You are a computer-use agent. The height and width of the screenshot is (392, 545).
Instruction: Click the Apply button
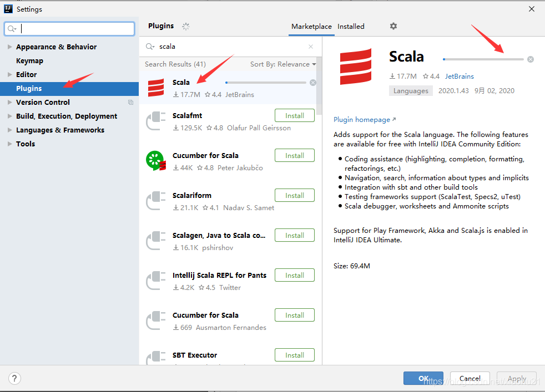pyautogui.click(x=517, y=379)
